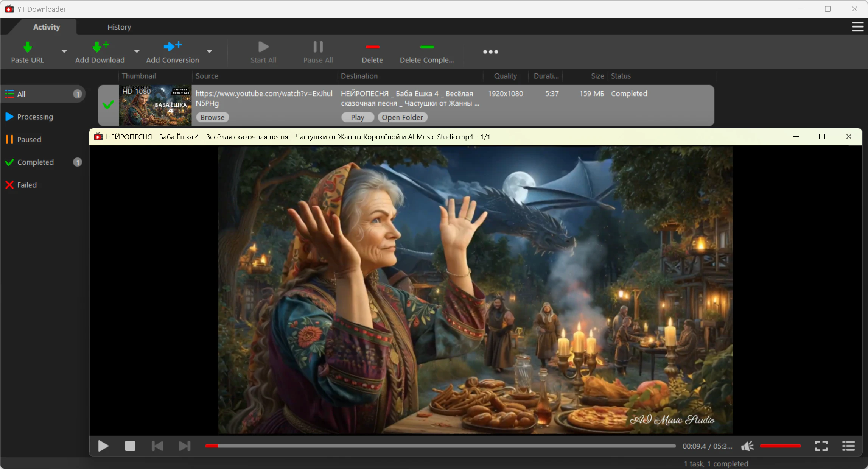Stop video playback with stop button
The height and width of the screenshot is (469, 868).
coord(130,446)
